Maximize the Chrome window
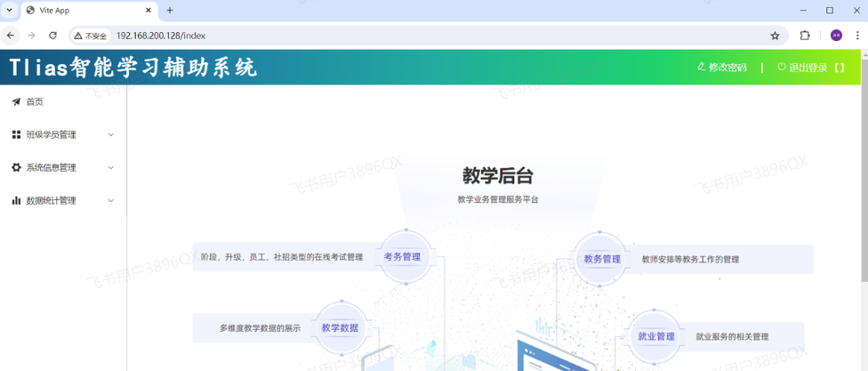The image size is (868, 371). pyautogui.click(x=829, y=10)
